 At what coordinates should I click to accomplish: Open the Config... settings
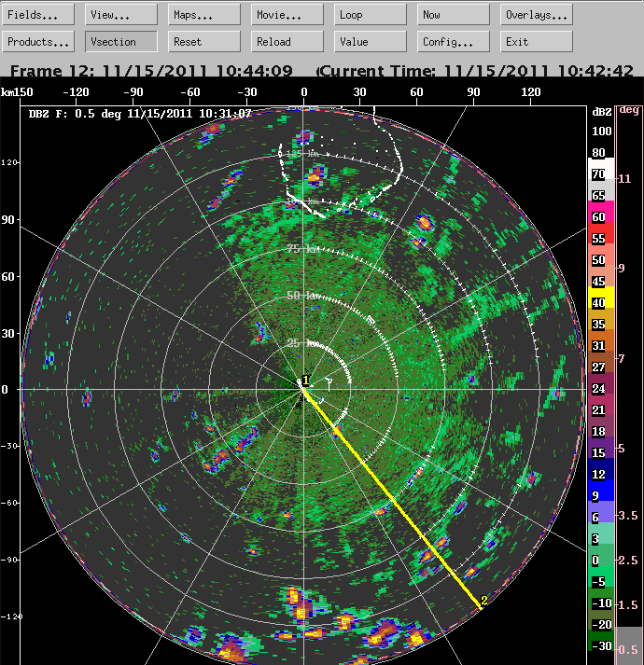point(453,42)
